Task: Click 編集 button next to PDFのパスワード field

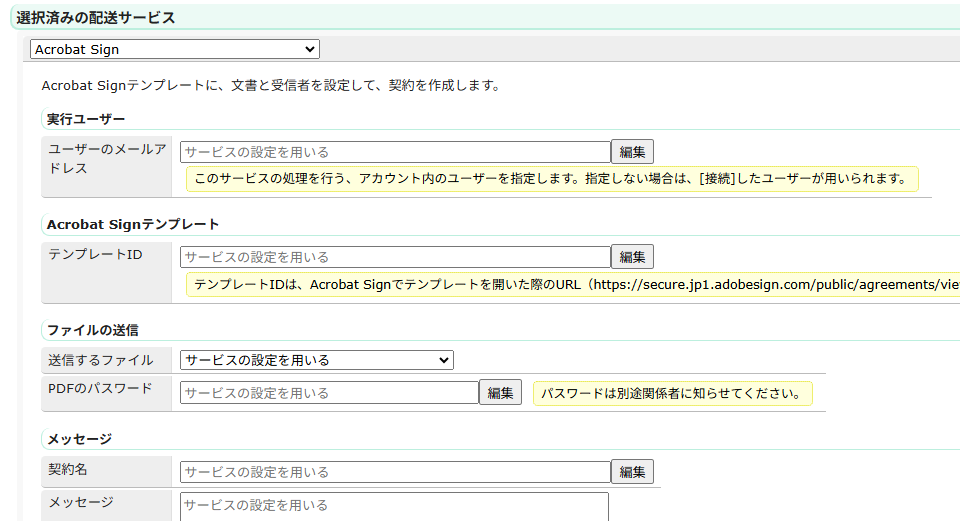Action: 500,393
